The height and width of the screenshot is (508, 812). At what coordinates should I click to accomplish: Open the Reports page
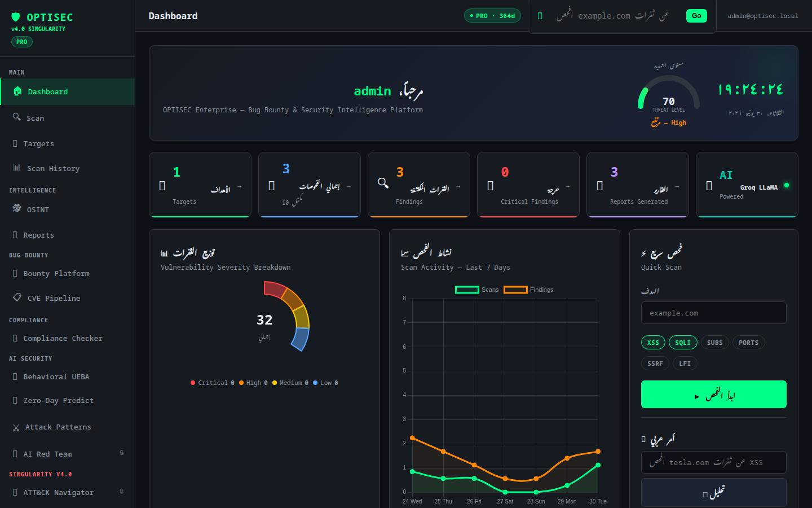68,235
